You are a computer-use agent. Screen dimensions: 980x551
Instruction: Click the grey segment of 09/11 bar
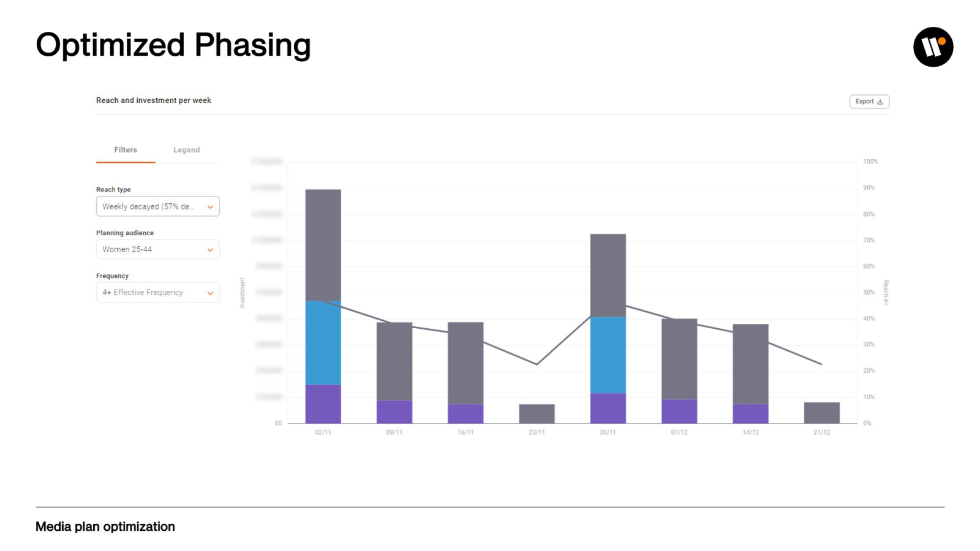pyautogui.click(x=394, y=361)
